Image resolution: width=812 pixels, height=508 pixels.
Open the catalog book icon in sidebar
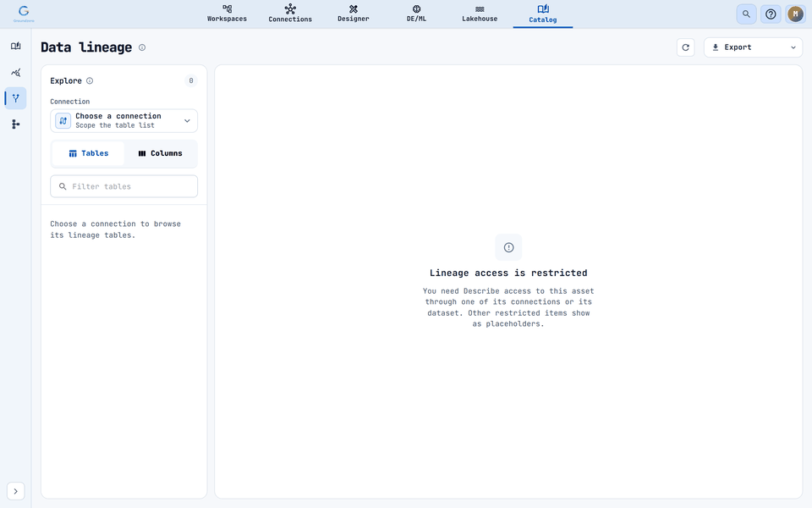coord(15,46)
